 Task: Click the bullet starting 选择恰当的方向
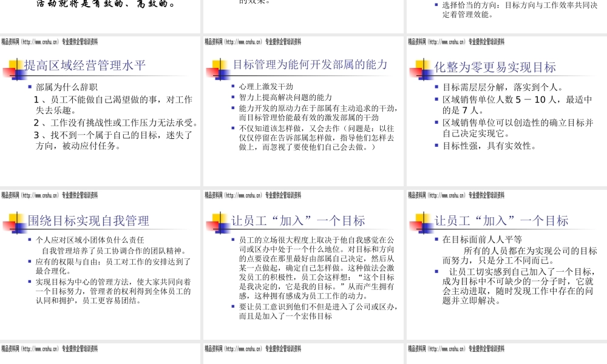click(520, 10)
